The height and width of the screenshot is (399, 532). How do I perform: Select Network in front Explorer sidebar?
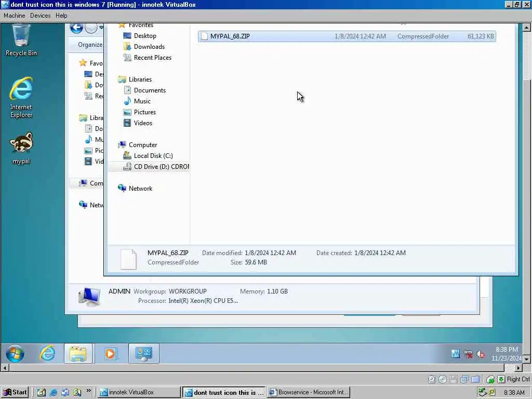[x=140, y=188]
